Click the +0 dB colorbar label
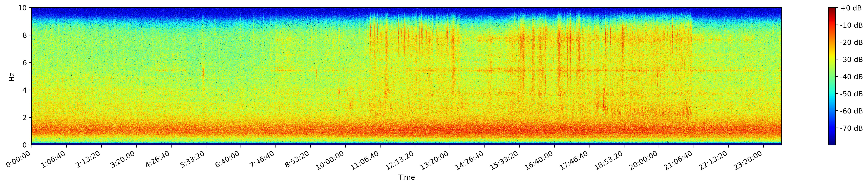 [x=851, y=8]
